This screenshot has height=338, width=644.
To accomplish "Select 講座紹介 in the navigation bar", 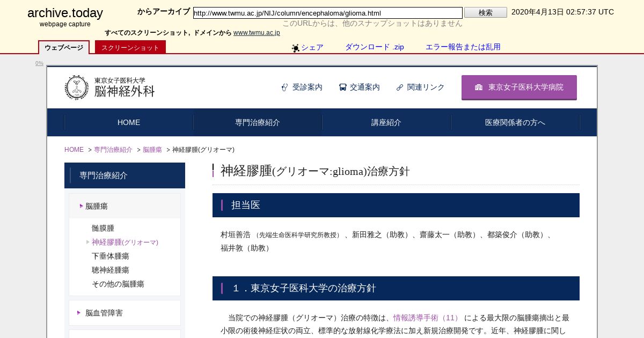I will (x=386, y=122).
